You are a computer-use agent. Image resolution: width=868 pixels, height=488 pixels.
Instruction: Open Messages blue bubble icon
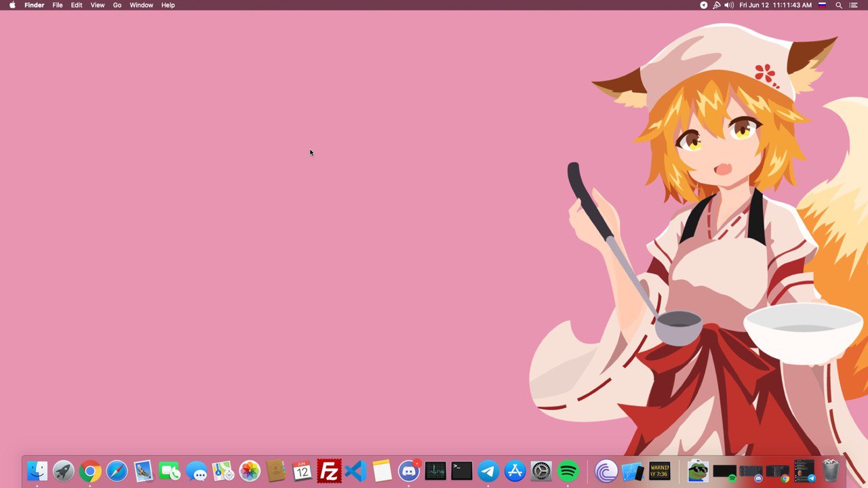pyautogui.click(x=197, y=470)
